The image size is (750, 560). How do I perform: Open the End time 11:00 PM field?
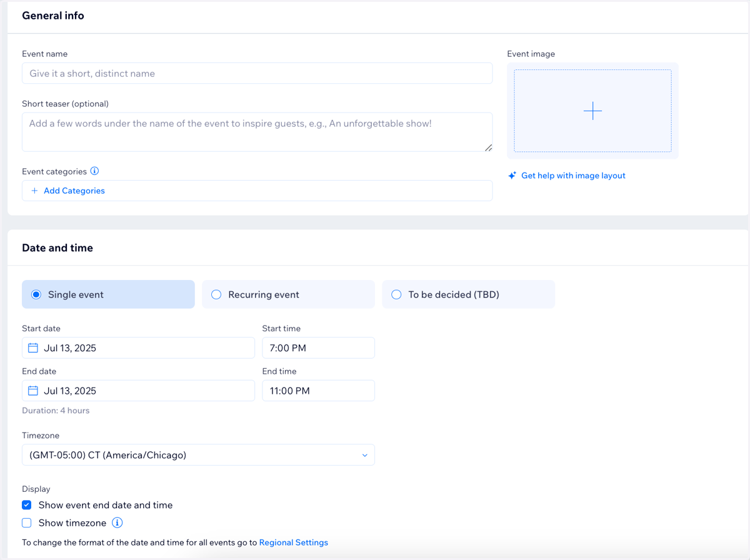click(x=318, y=391)
